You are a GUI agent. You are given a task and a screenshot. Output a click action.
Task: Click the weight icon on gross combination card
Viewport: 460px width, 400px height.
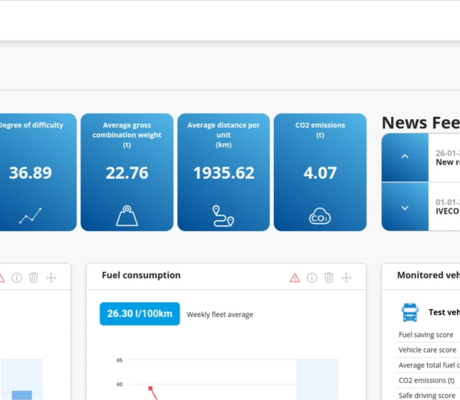coord(127,216)
